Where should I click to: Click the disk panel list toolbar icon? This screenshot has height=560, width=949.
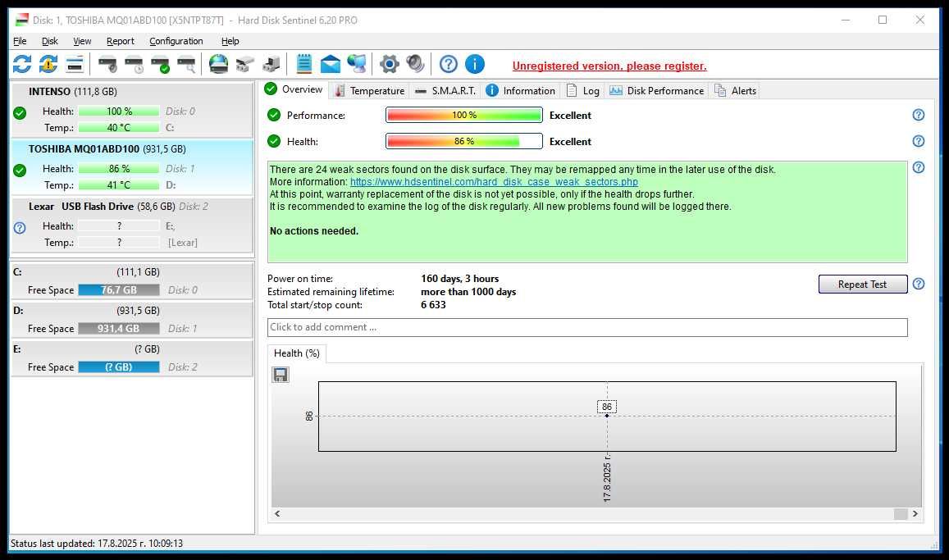point(75,64)
